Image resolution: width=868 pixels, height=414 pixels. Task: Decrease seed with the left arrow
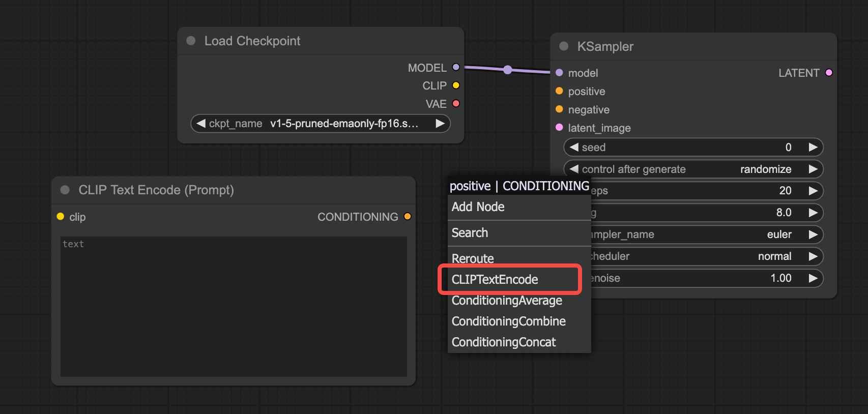574,147
